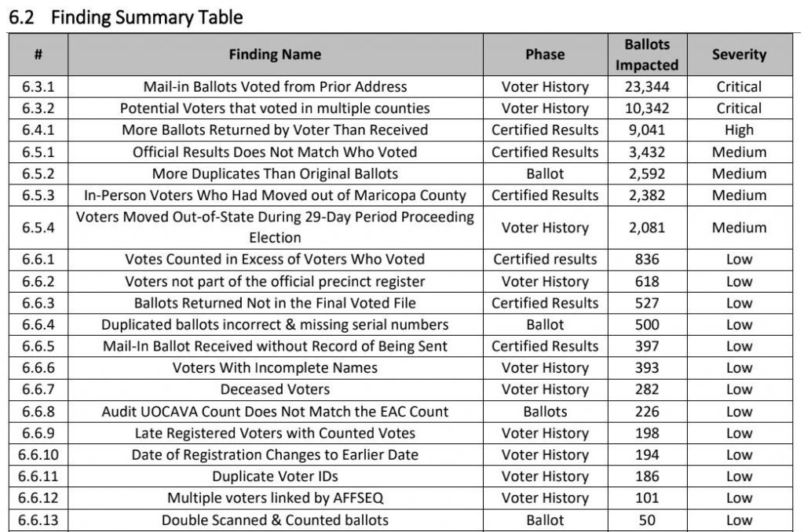The image size is (804, 532).
Task: Click 'Duplicate Voter IDs' finding cell
Action: click(275, 476)
